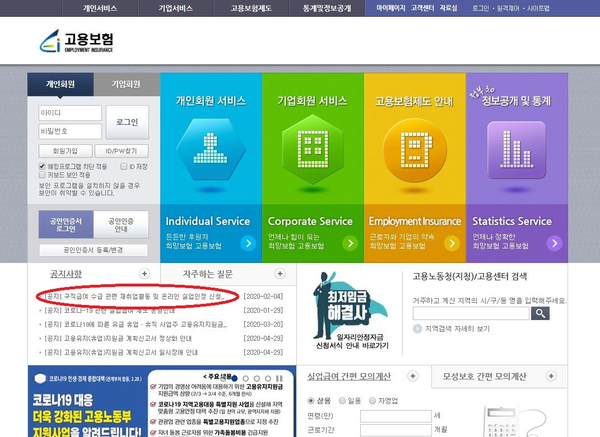This screenshot has width=600, height=437.
Task: Focus the 근로기간 input field
Action: pyautogui.click(x=396, y=430)
